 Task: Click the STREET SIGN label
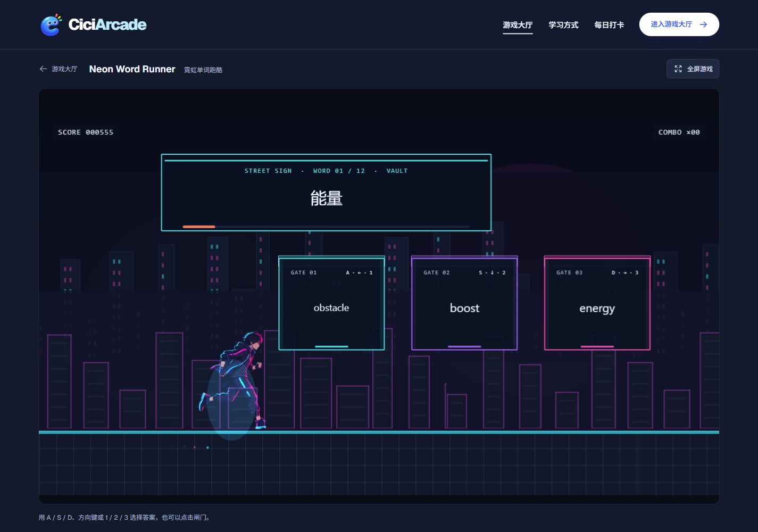(x=268, y=171)
